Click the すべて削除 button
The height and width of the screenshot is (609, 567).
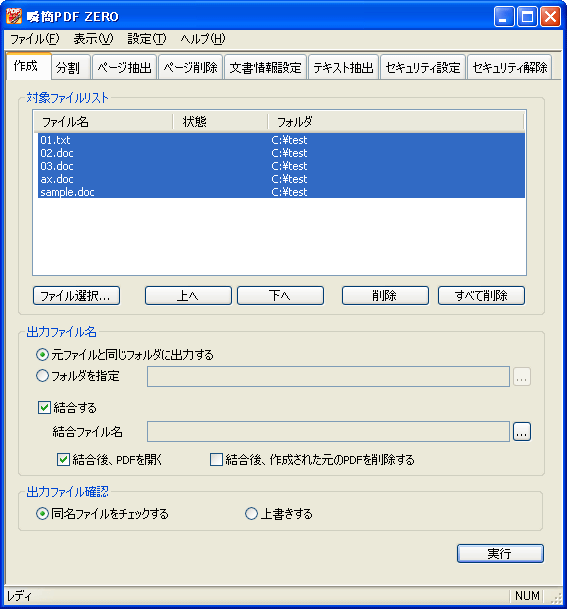click(481, 296)
